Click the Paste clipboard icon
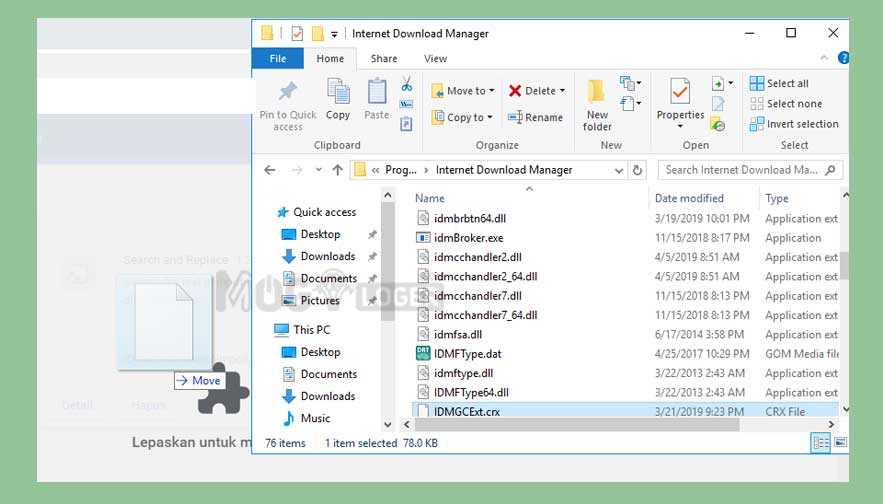 tap(377, 91)
